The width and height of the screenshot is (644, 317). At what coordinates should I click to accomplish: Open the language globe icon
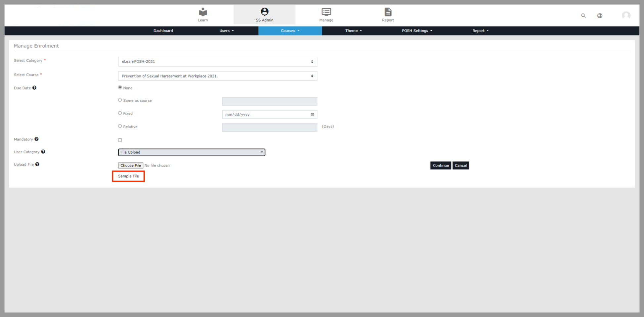(x=599, y=16)
